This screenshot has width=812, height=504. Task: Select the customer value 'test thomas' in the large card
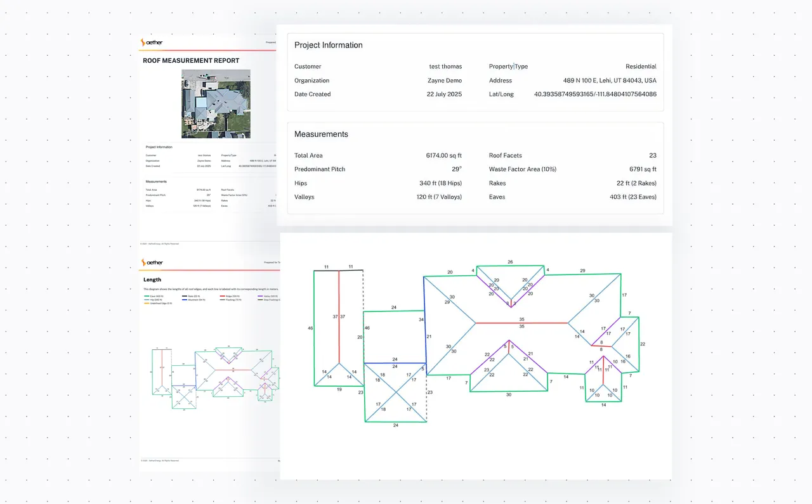point(445,67)
